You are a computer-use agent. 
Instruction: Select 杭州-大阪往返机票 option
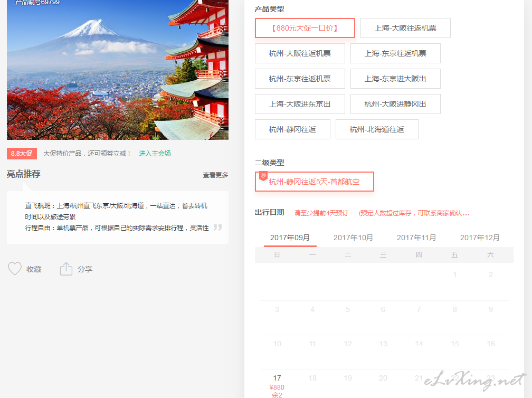300,53
